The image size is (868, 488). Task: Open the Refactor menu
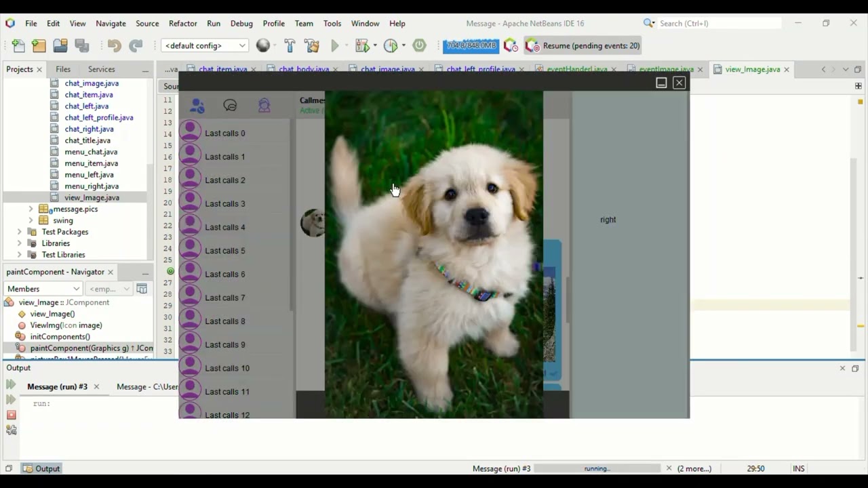click(182, 23)
